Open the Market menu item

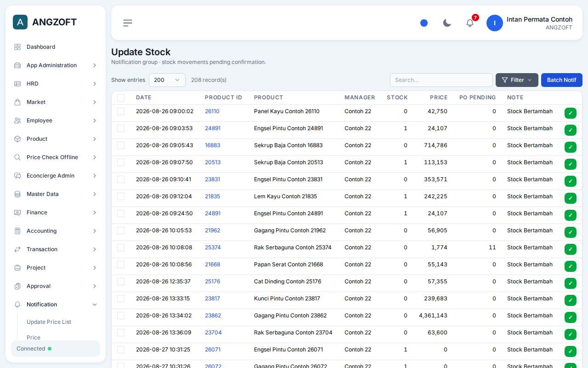click(x=55, y=102)
